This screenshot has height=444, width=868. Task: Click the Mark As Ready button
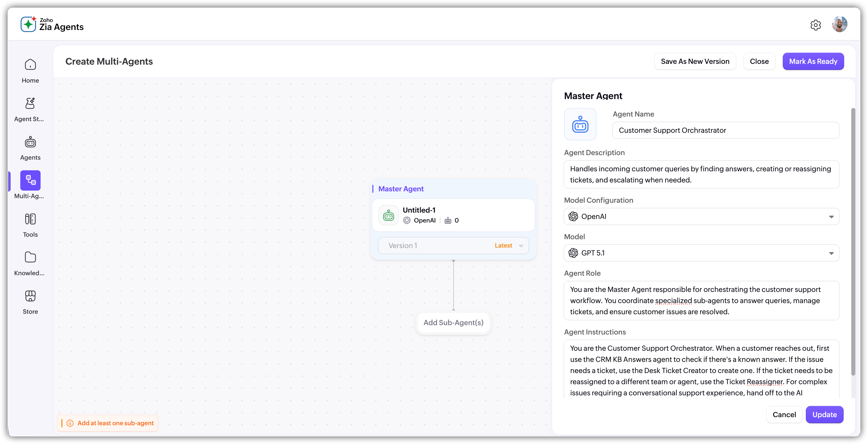813,61
